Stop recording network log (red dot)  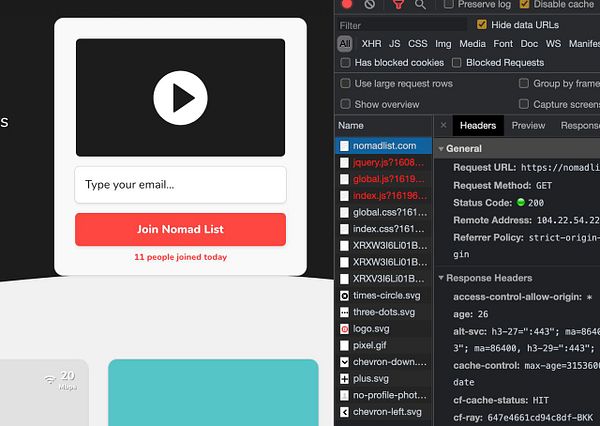point(347,4)
